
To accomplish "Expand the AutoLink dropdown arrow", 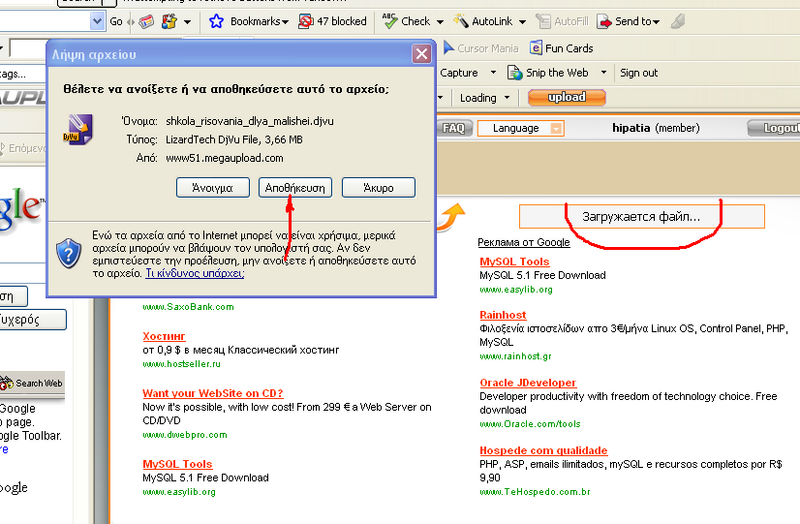I will tap(522, 22).
